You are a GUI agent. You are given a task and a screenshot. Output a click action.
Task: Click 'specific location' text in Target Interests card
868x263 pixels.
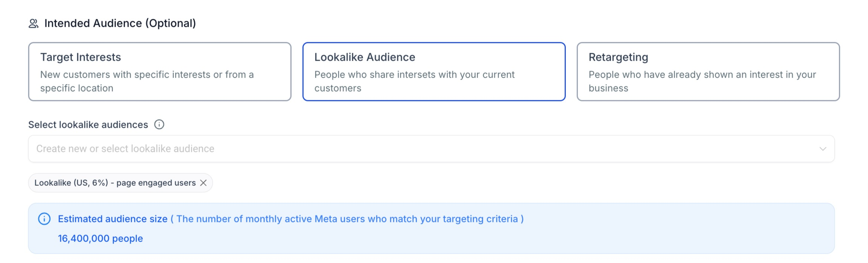coord(77,88)
